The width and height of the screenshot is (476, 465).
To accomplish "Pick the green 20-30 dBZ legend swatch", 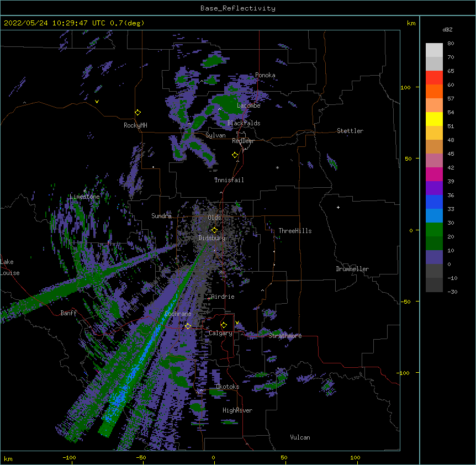I will (x=434, y=230).
